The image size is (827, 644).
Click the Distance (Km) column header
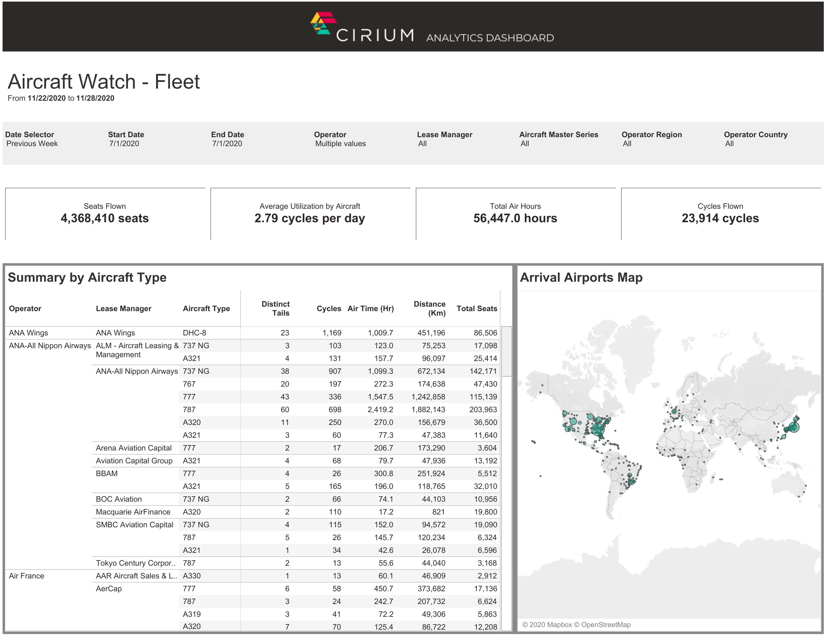[x=429, y=309]
